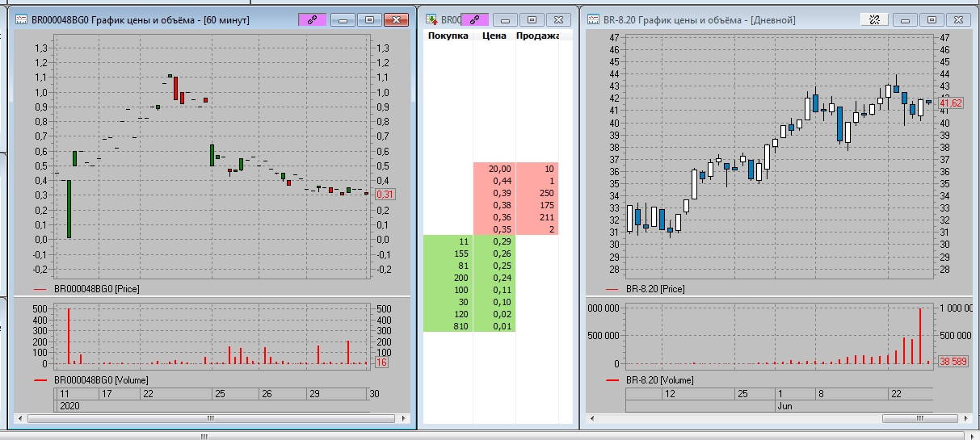Minimize the order book window

click(505, 19)
